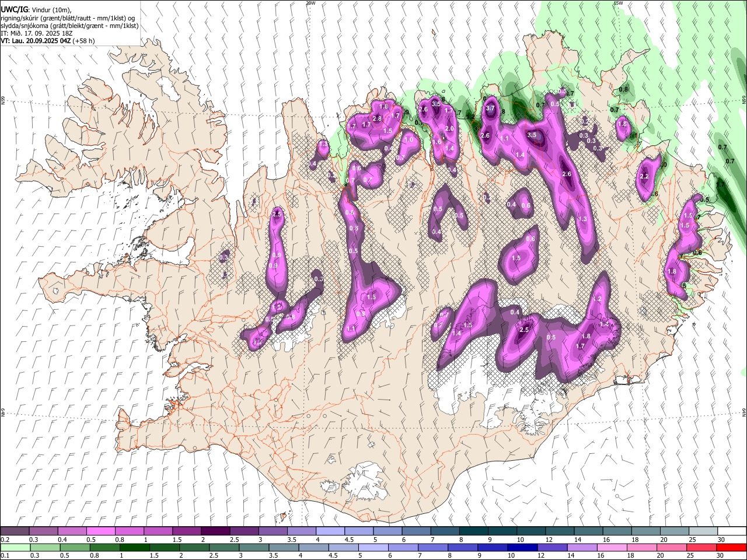The width and height of the screenshot is (747, 560).
Task: Click the 2.2 snowfall value on map
Action: [x=644, y=176]
